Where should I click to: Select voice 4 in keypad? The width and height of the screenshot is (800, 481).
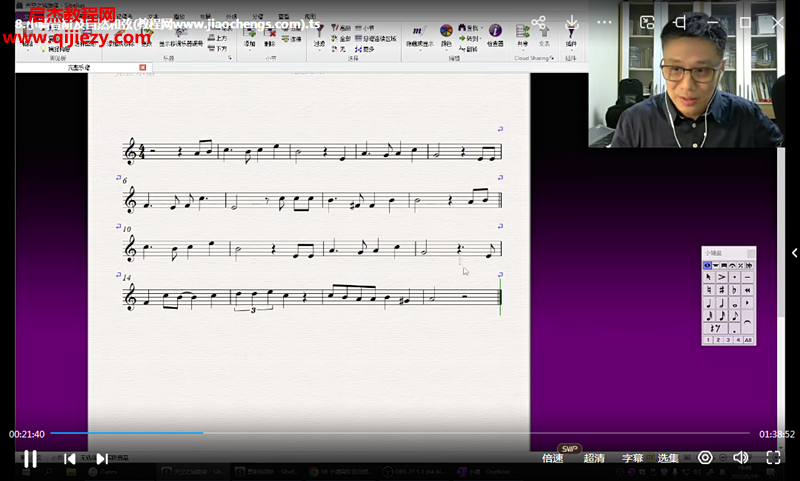738,340
